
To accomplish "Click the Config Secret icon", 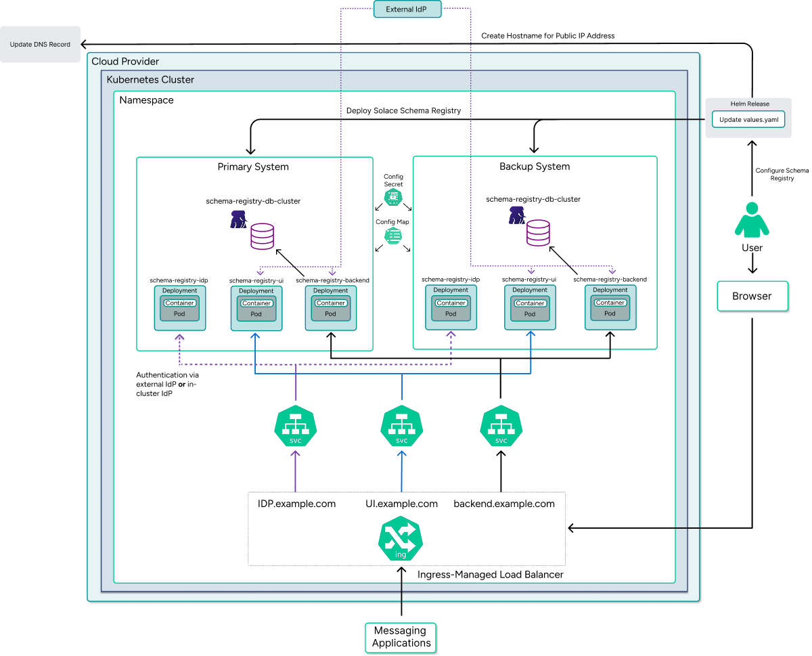I will pos(393,197).
